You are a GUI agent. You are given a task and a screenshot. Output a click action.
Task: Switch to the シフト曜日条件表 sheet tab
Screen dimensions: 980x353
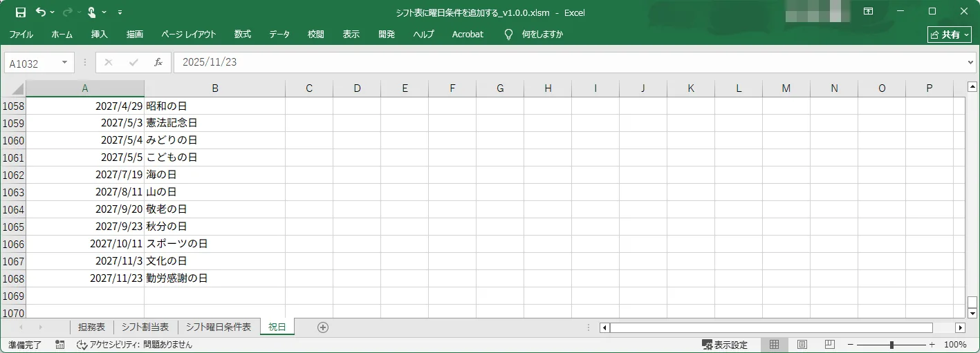(219, 327)
